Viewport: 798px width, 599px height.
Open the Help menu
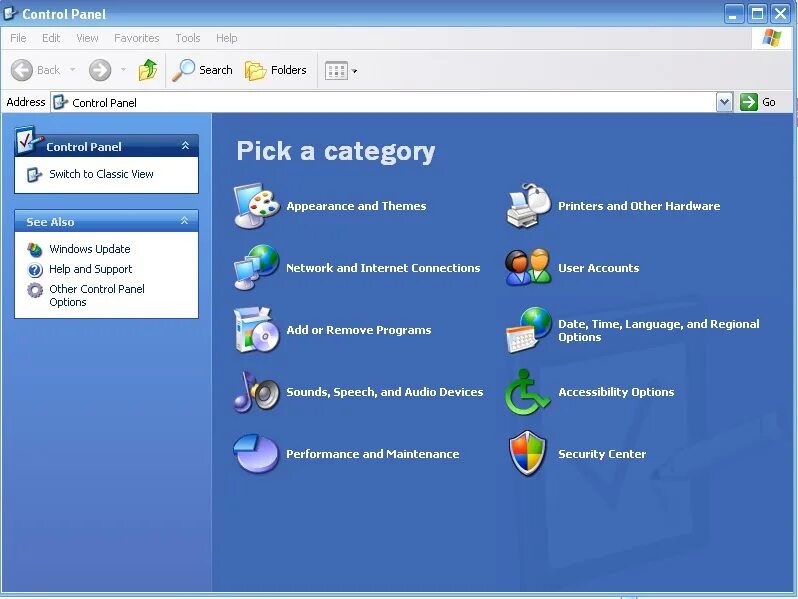226,38
